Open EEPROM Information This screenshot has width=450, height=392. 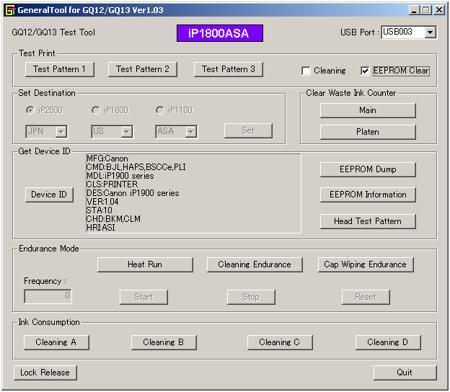pos(368,195)
